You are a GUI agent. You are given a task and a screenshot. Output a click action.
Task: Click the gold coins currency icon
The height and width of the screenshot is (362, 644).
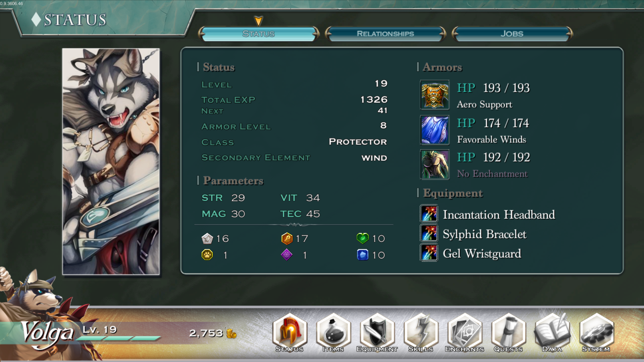pos(231,333)
